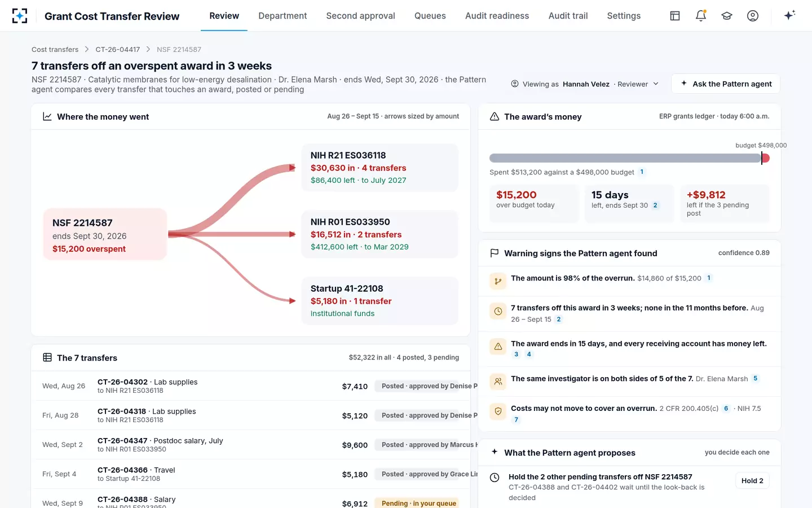Screen dimensions: 812x508
Task: Click the flag icon in Warning signs header
Action: (495, 253)
